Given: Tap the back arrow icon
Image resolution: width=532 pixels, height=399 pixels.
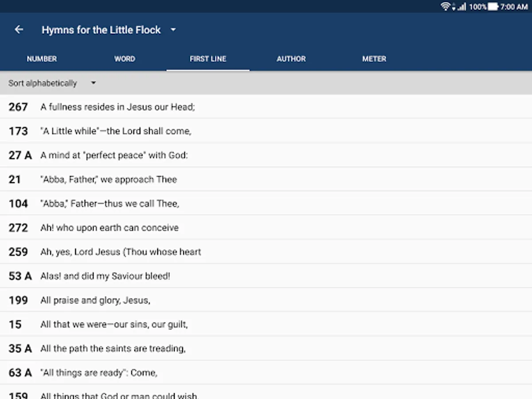Looking at the screenshot, I should pos(19,30).
